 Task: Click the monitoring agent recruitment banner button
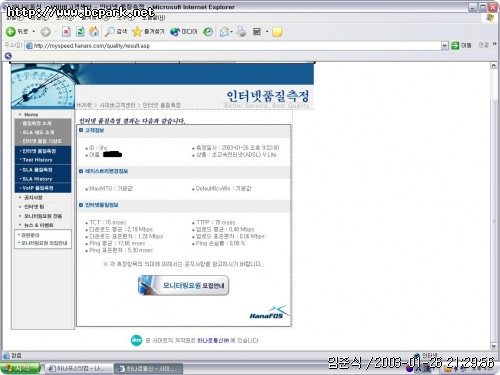pos(183,285)
